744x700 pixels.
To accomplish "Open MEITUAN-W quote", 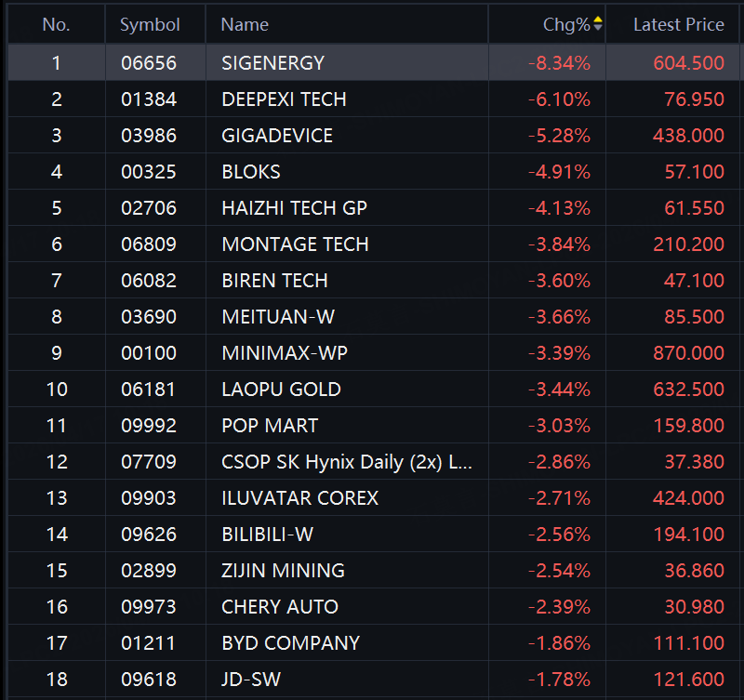I will click(278, 317).
